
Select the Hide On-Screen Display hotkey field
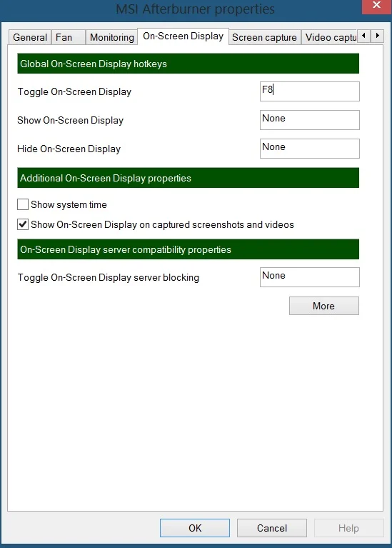coord(310,149)
